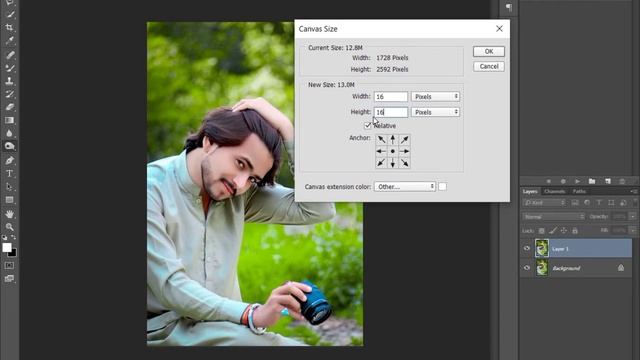This screenshot has width=640, height=360.
Task: Set anchor to top-left arrow
Action: point(381,140)
